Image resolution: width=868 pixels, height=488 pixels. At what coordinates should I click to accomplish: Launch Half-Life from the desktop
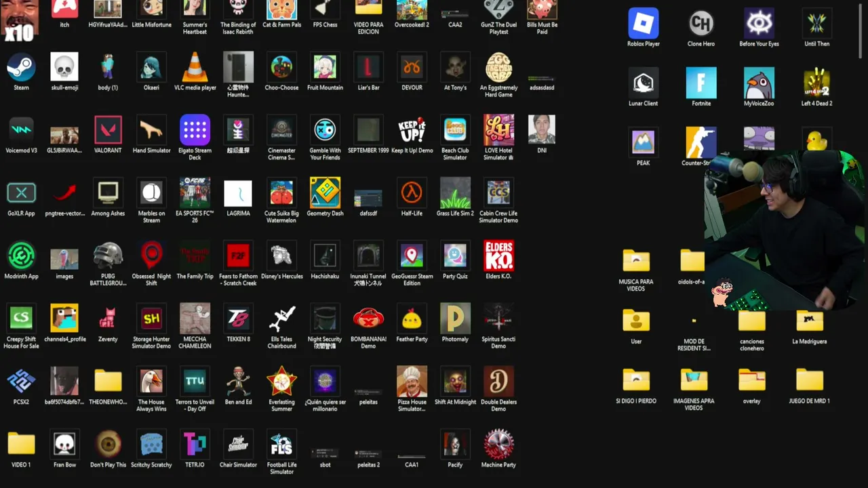[412, 193]
